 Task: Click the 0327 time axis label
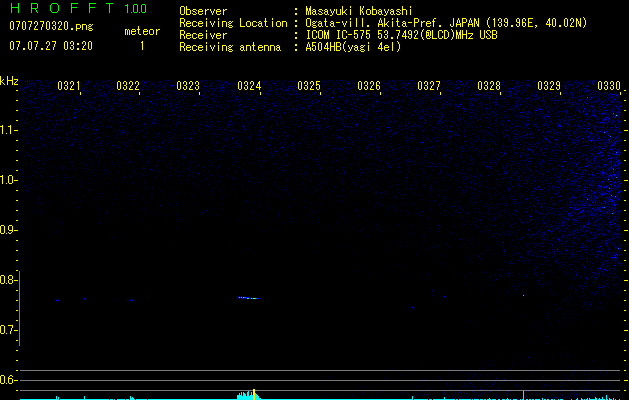tap(429, 86)
